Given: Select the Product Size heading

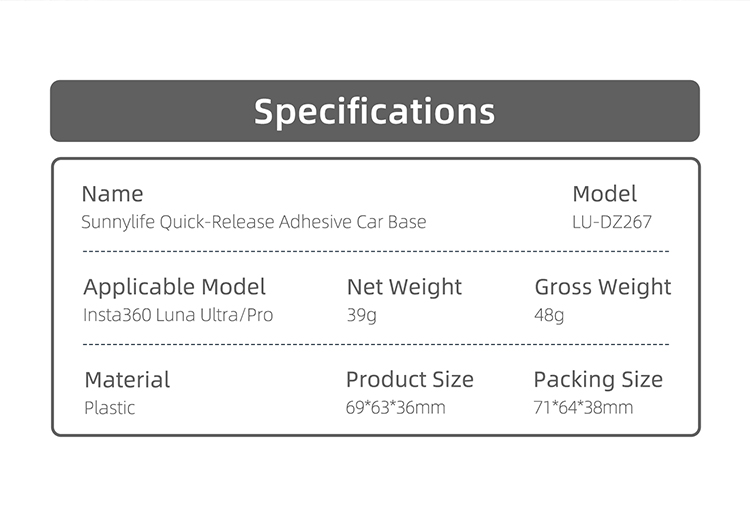Looking at the screenshot, I should point(410,380).
